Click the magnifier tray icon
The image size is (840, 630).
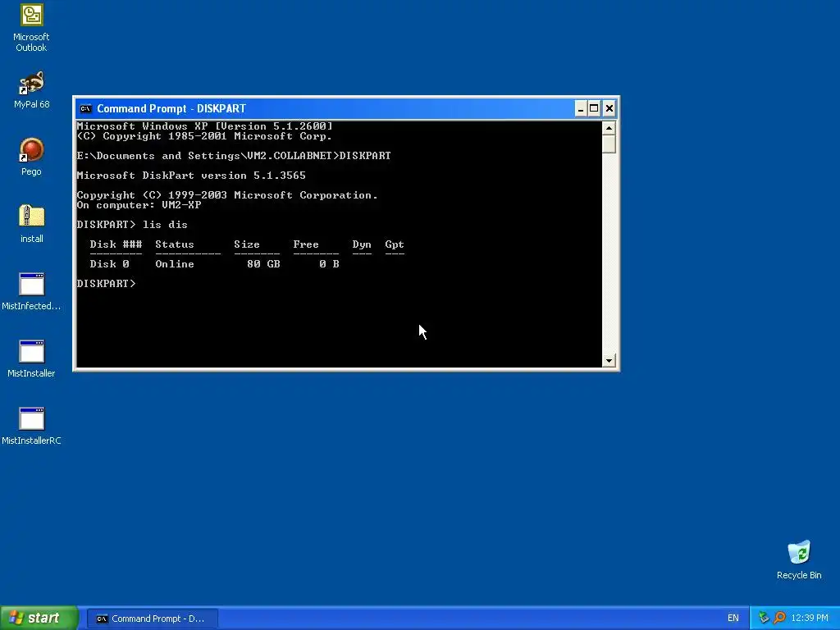779,618
